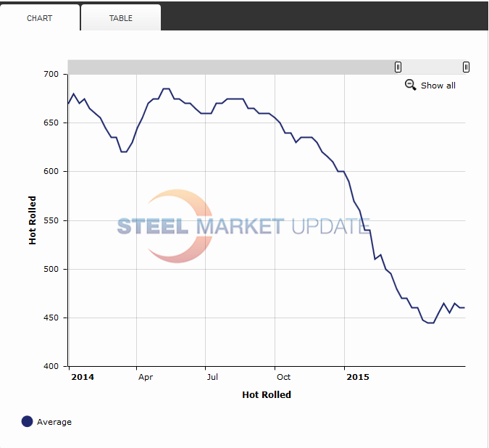Screen dimensions: 489x448
Task: Click the Steel Market Update watermark logo
Action: tap(243, 226)
